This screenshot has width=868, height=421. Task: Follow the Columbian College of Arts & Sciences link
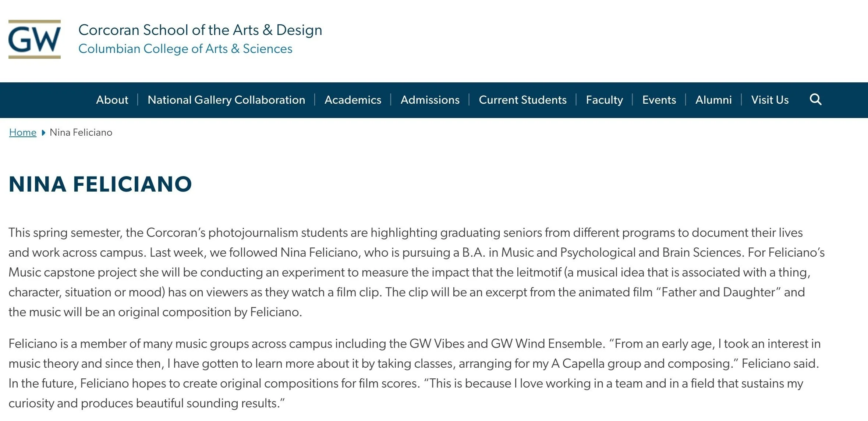[x=185, y=49]
